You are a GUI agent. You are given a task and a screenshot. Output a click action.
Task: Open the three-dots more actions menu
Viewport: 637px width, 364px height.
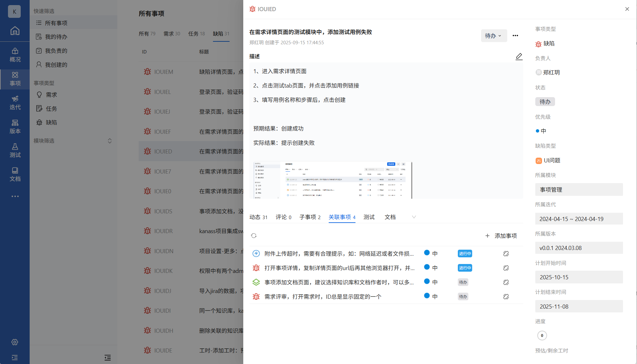[515, 36]
